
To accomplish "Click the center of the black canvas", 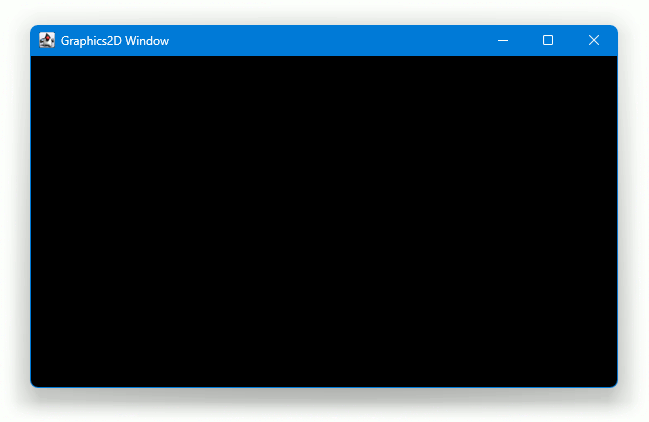I will [x=324, y=221].
